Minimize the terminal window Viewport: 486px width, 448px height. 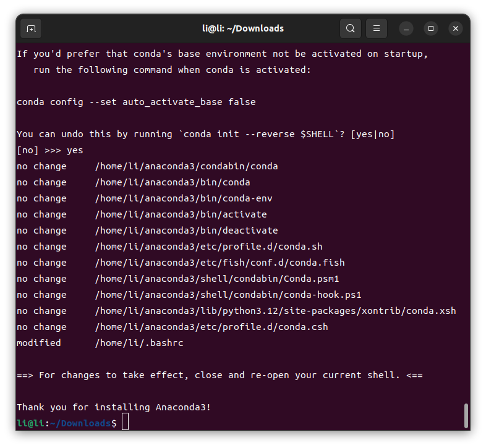406,28
